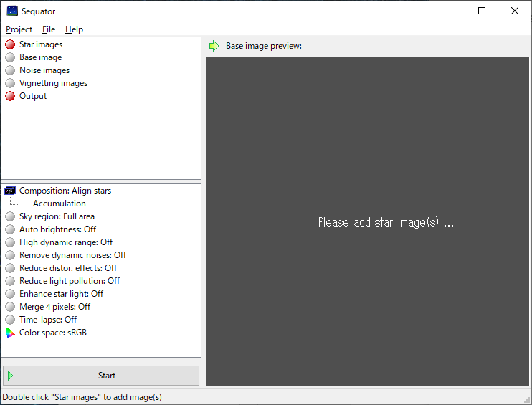Click the Base image preview label
Viewport: 532px width, 405px height.
tap(264, 46)
